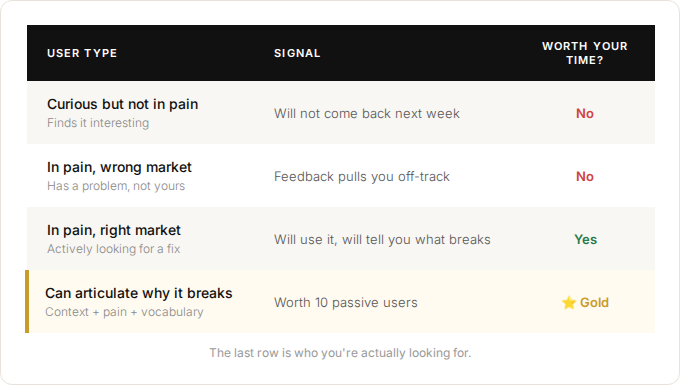Select 'In pain, wrong market' title
The image size is (680, 385).
[x=119, y=167]
